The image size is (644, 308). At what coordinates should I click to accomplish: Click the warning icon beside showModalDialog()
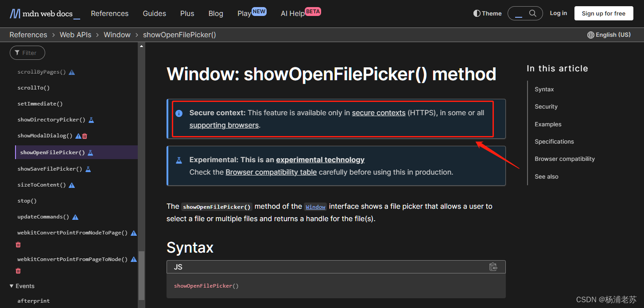[78, 136]
